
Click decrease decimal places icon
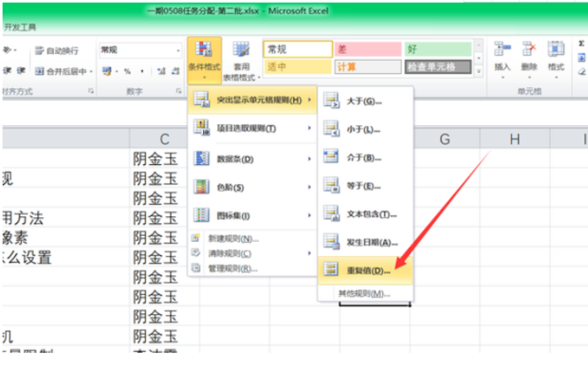pyautogui.click(x=175, y=71)
